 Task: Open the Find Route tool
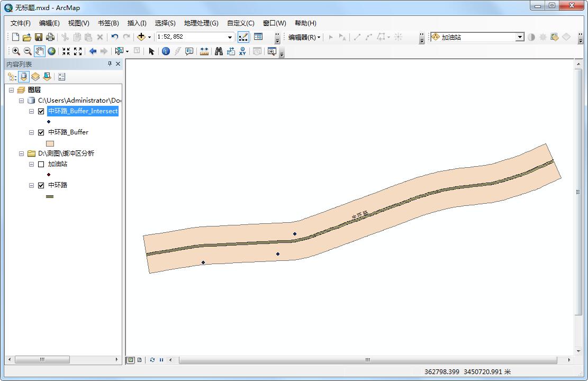point(231,51)
